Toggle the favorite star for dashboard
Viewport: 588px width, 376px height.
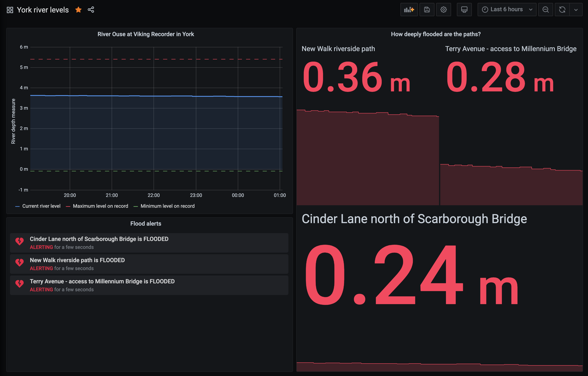pos(78,10)
